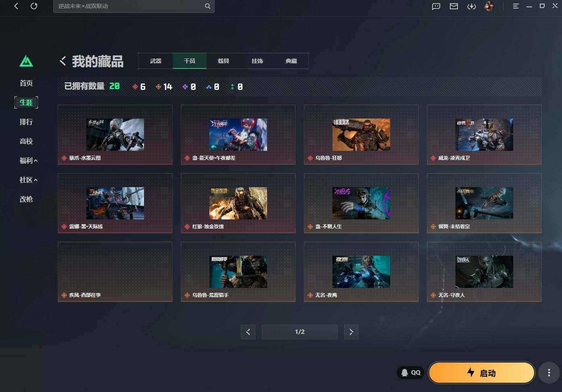Image resolution: width=562 pixels, height=392 pixels.
Task: Go to 首页 in the sidebar
Action: (x=26, y=83)
